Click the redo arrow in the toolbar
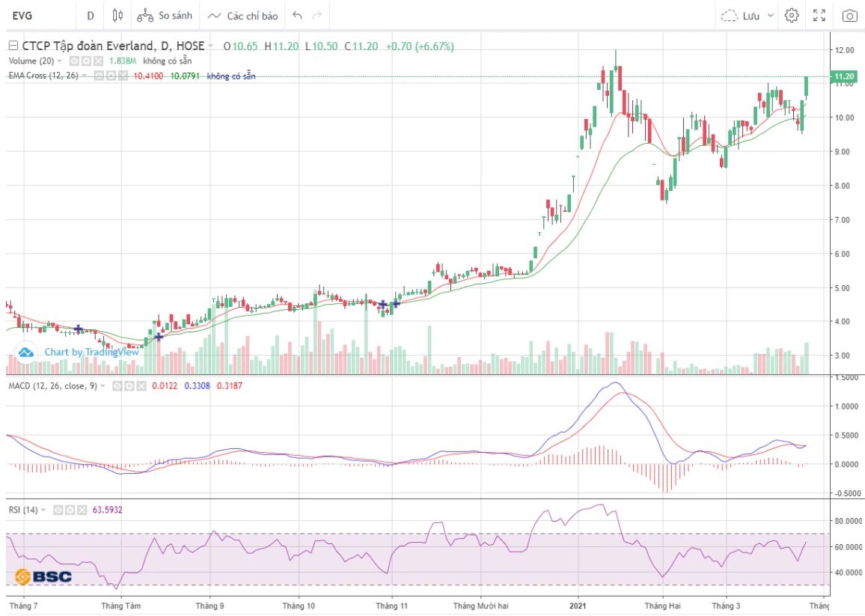Screen dimensions: 865x616 [x=317, y=15]
